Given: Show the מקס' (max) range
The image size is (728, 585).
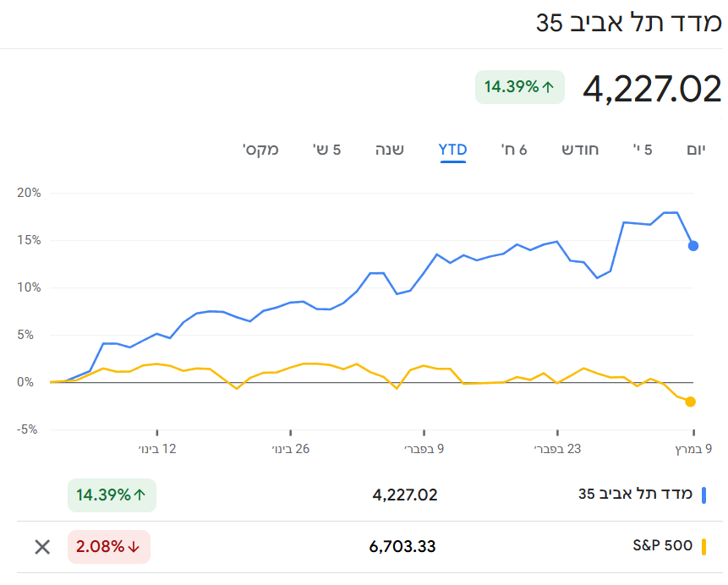Looking at the screenshot, I should [x=260, y=150].
